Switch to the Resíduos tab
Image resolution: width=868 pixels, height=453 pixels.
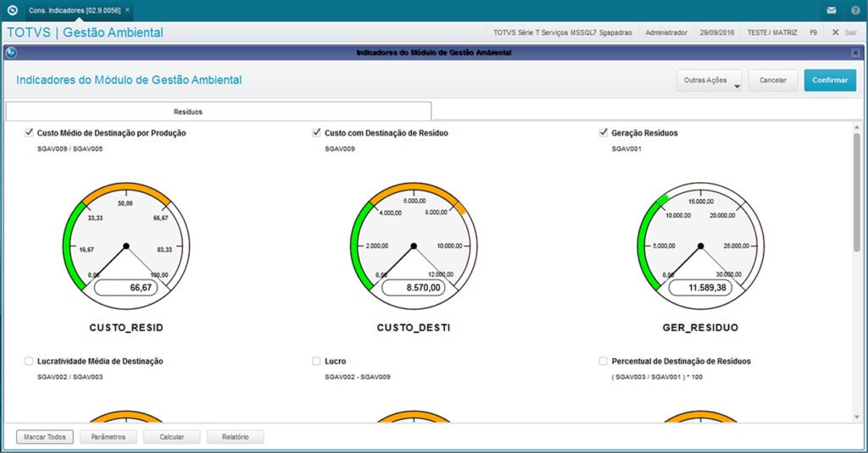tap(219, 112)
